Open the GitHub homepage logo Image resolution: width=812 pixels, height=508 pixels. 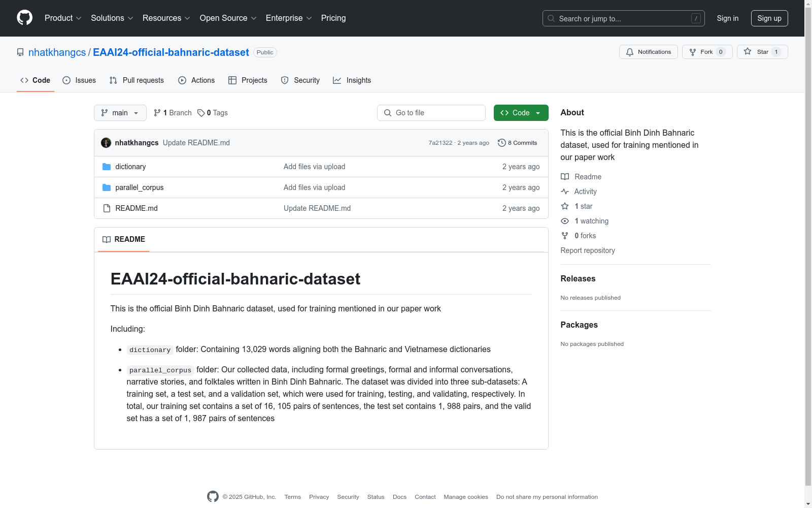click(x=24, y=18)
